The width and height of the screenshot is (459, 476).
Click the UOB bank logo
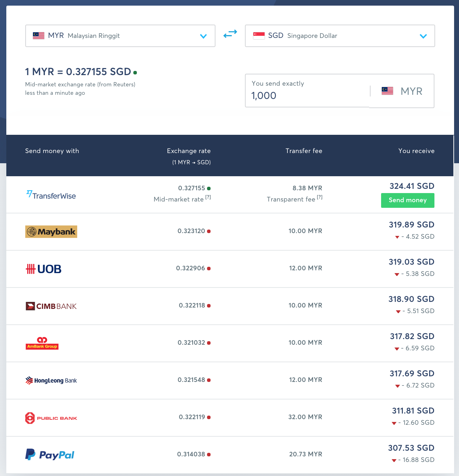[x=44, y=269]
